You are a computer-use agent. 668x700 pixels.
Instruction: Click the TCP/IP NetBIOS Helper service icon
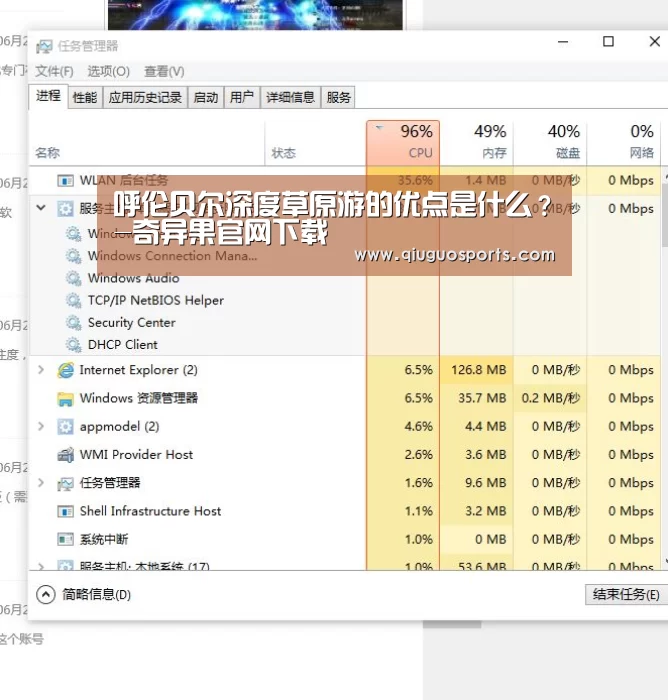click(73, 300)
